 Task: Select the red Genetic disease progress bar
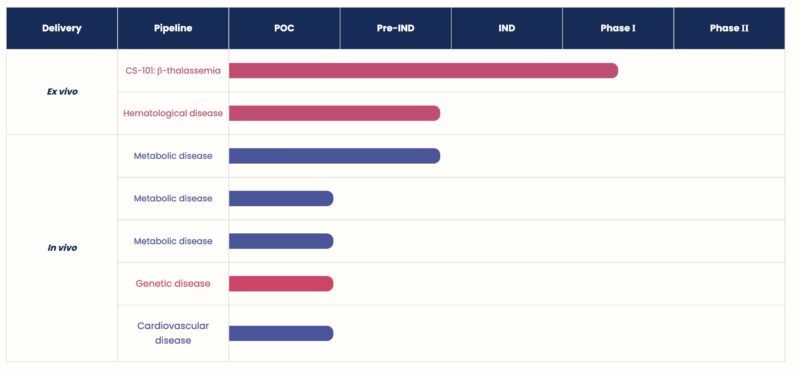[281, 283]
